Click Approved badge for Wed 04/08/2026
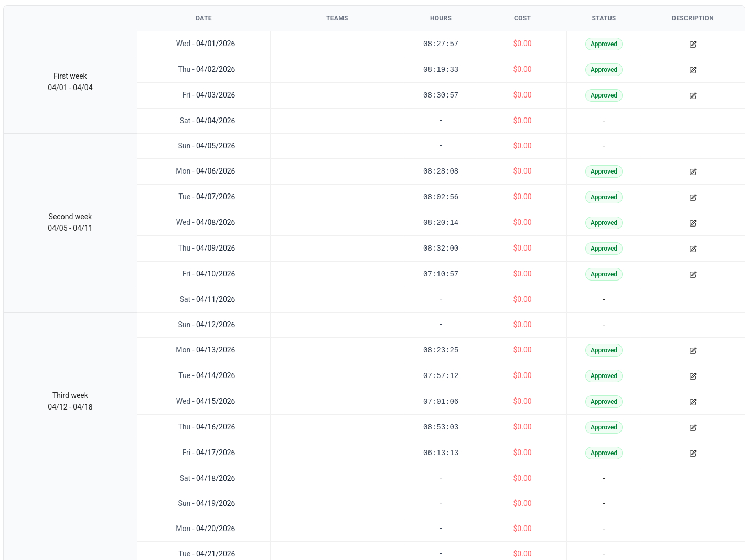Screen dimensions: 750x560 point(603,223)
